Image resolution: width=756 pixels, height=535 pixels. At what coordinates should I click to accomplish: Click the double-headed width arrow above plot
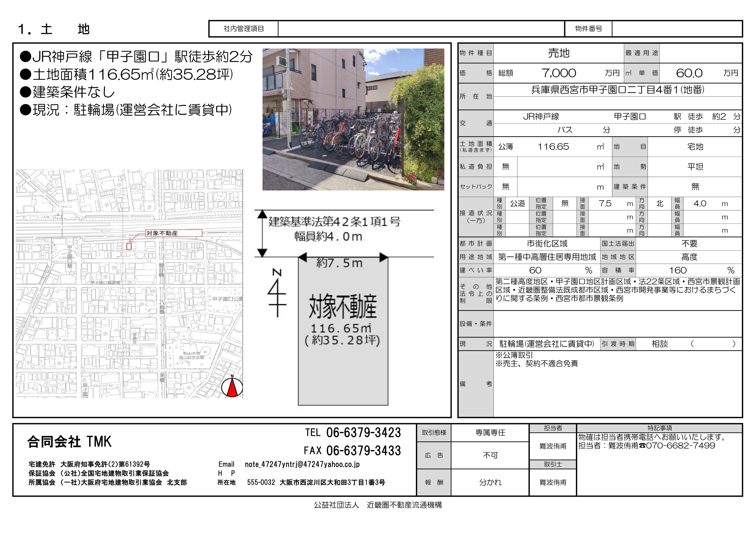tap(343, 257)
